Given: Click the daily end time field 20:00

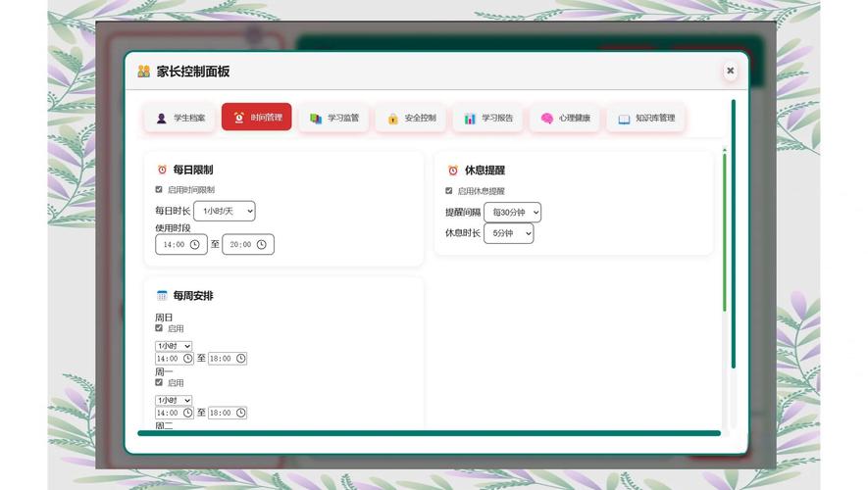Looking at the screenshot, I should click(247, 244).
